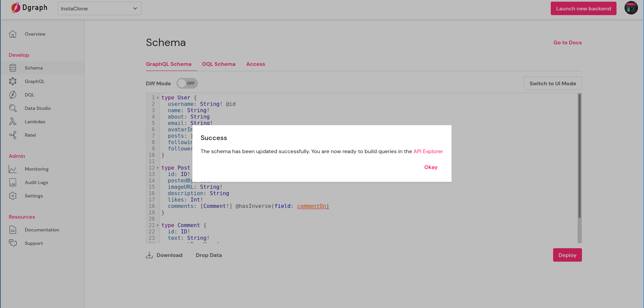Click line number 20 in the gutter
The width and height of the screenshot is (644, 308).
tap(152, 219)
